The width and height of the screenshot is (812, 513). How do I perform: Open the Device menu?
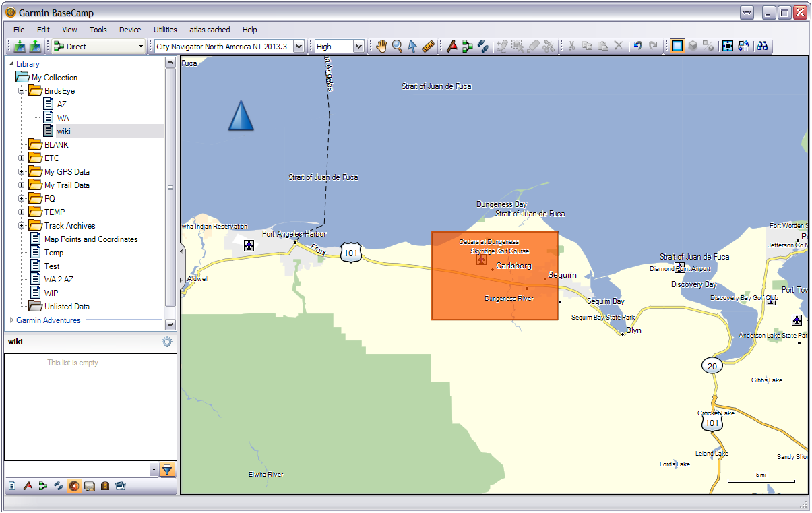click(130, 30)
